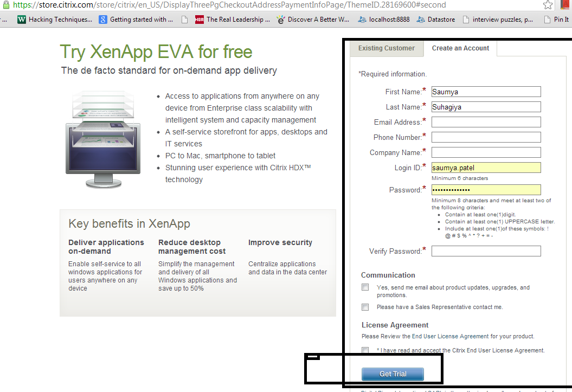Click the First Name field

[x=486, y=92]
